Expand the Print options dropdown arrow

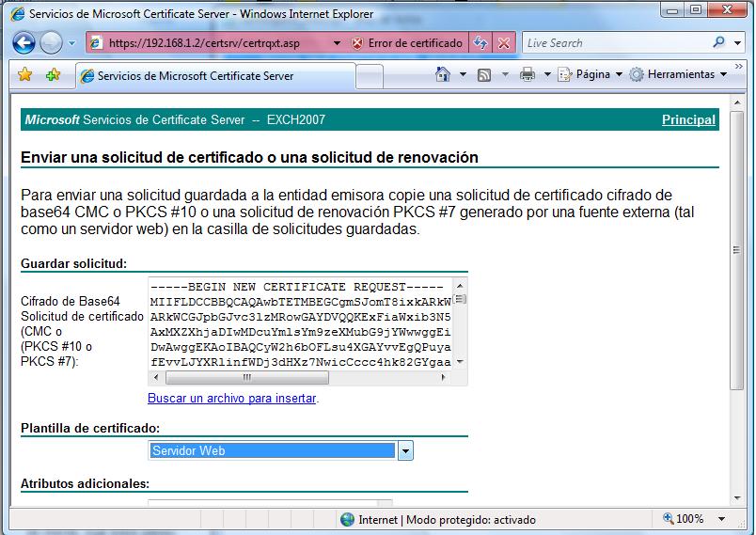[x=547, y=74]
